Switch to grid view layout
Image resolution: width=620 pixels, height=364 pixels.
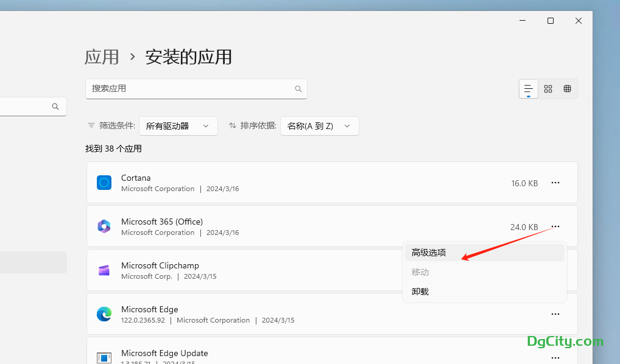click(548, 89)
